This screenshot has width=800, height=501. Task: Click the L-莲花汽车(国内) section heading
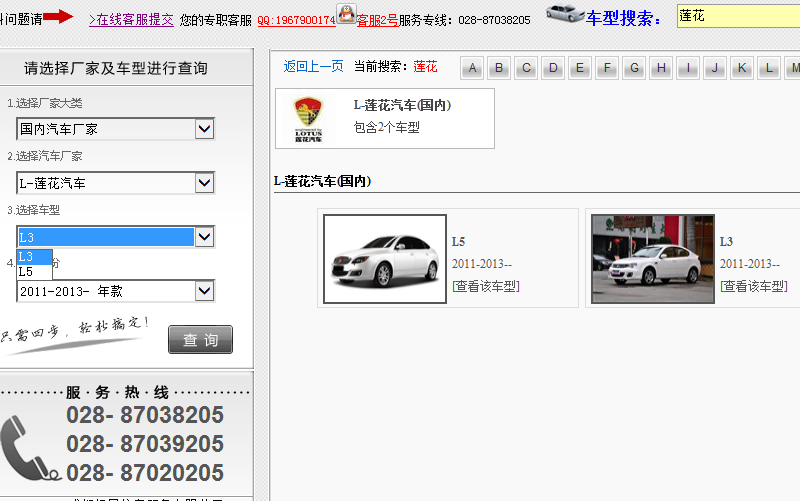[x=322, y=181]
